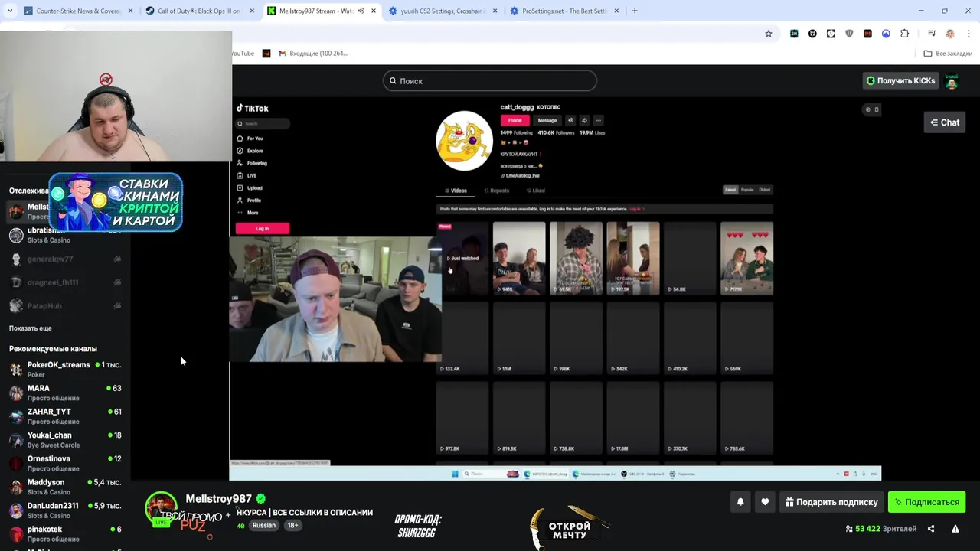The image size is (980, 551).
Task: Click the Maddyson channel avatar
Action: click(16, 487)
